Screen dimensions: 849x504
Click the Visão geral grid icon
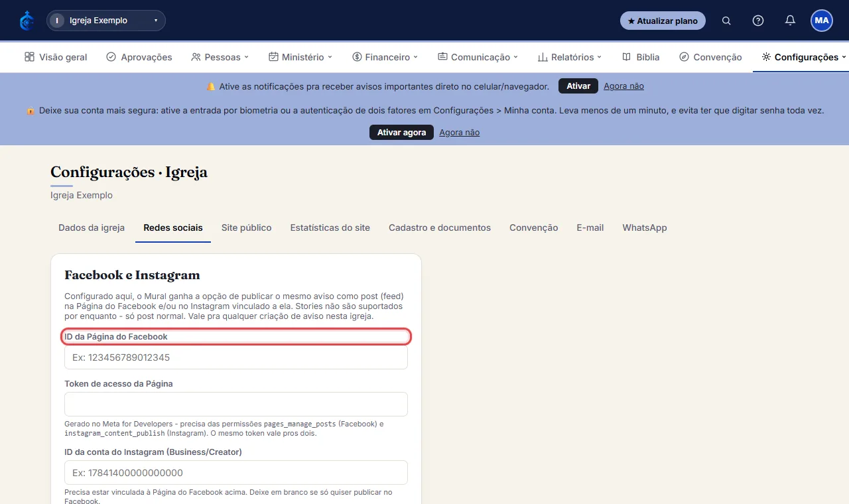[29, 57]
